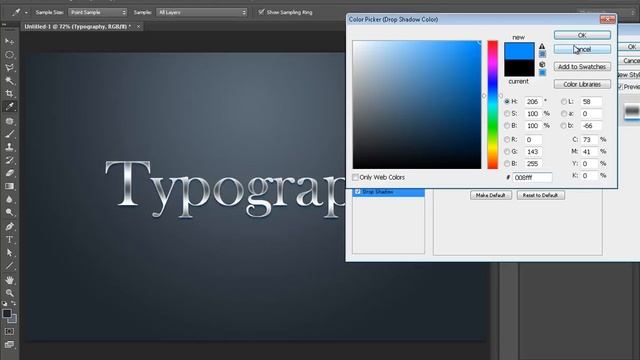Confirm color with Color Picker OK
The image size is (640, 360).
pyautogui.click(x=582, y=35)
